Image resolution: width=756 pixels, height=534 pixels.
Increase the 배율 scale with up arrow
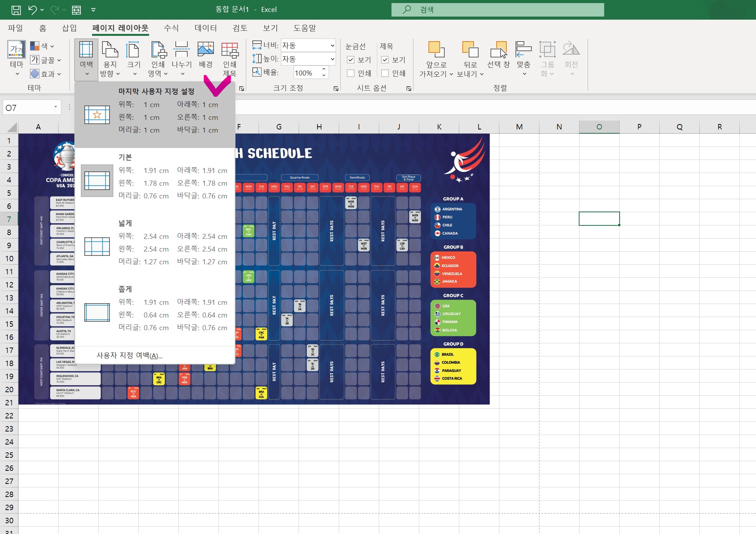click(x=324, y=70)
